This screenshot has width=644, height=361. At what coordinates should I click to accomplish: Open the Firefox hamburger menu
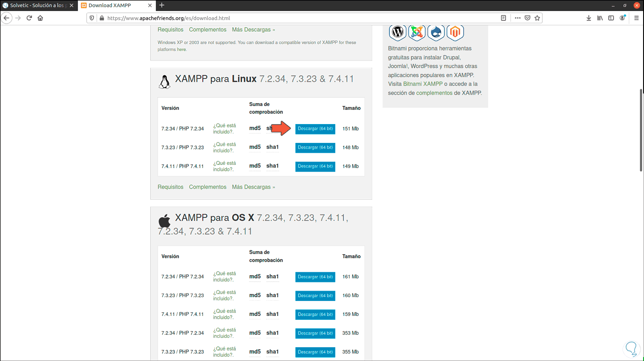tap(636, 18)
